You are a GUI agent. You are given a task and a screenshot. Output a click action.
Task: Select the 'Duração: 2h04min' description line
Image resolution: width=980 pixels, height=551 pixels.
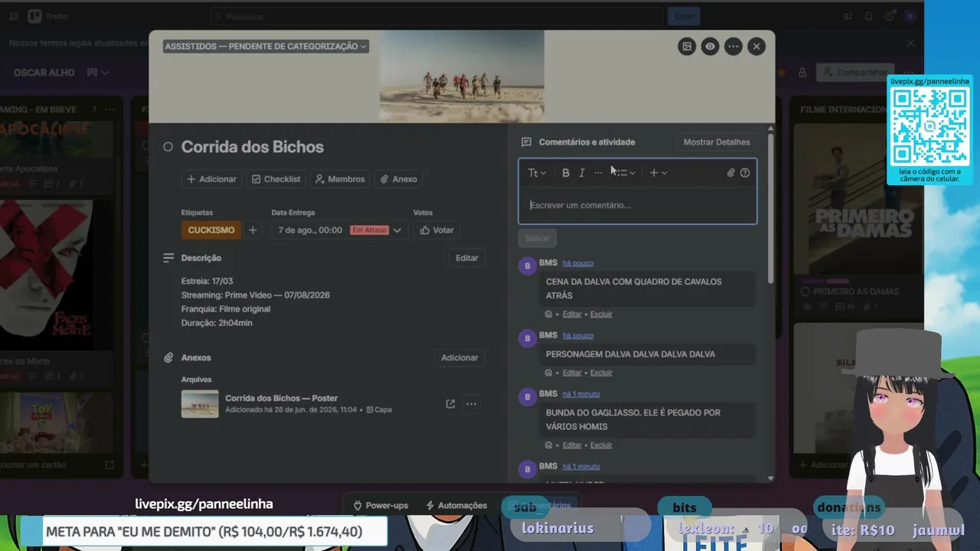click(x=217, y=323)
